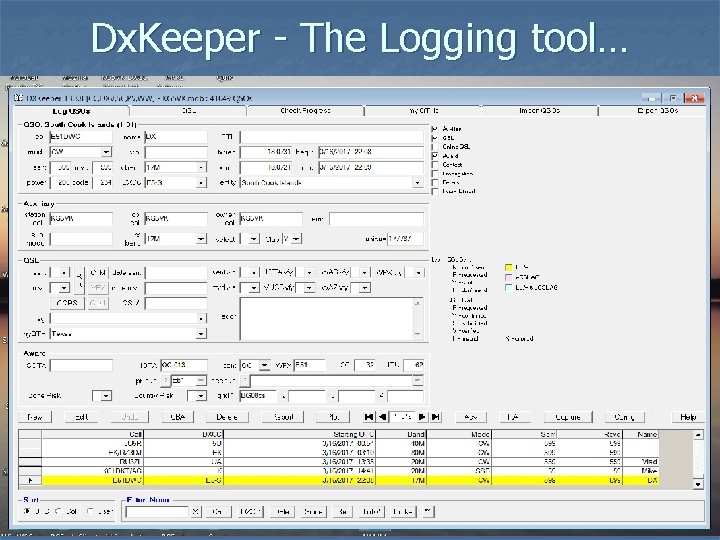This screenshot has height=540, width=720.
Task: Go to the last QSO record
Action: pyautogui.click(x=436, y=417)
